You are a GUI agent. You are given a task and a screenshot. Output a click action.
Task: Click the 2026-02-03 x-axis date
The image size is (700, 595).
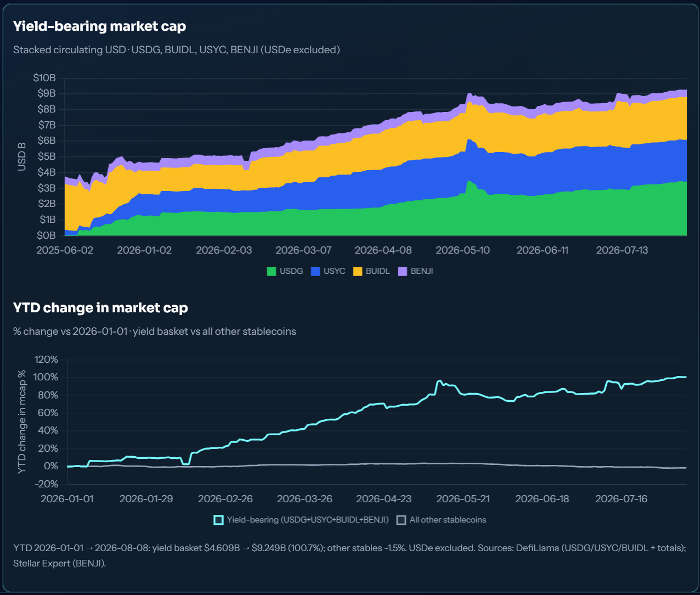[x=224, y=250]
